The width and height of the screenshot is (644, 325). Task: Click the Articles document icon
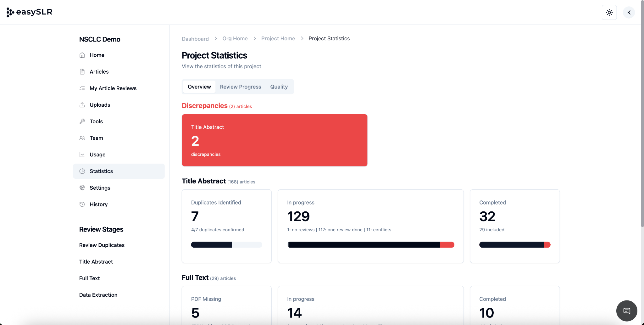[82, 72]
